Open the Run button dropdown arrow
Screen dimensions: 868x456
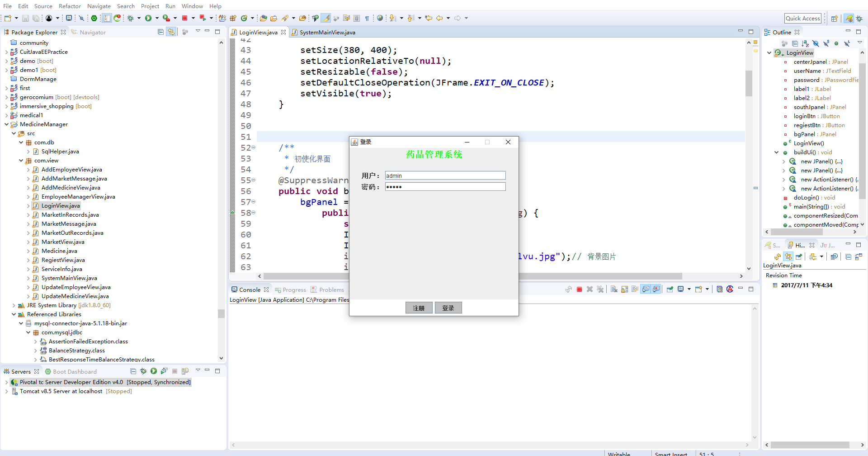(157, 18)
